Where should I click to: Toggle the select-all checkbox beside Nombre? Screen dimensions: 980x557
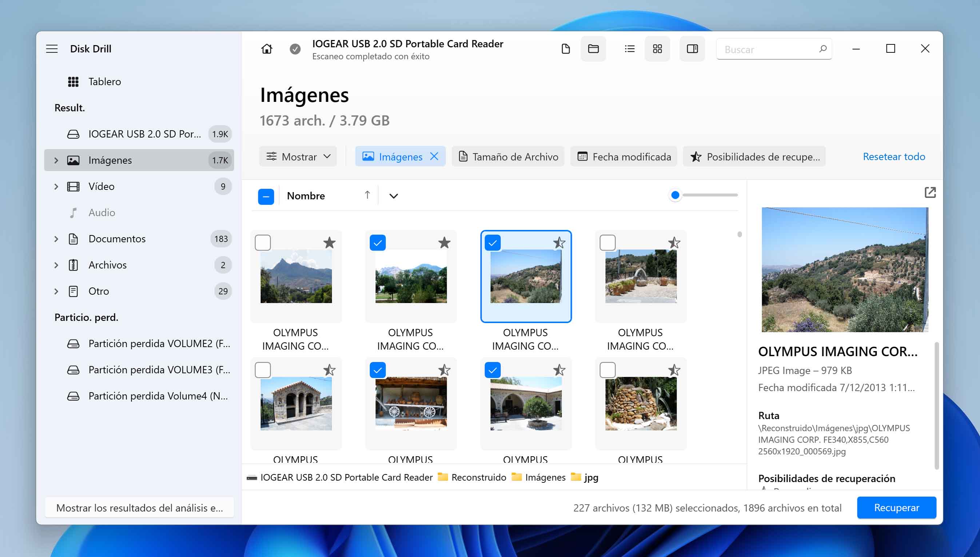click(x=266, y=196)
